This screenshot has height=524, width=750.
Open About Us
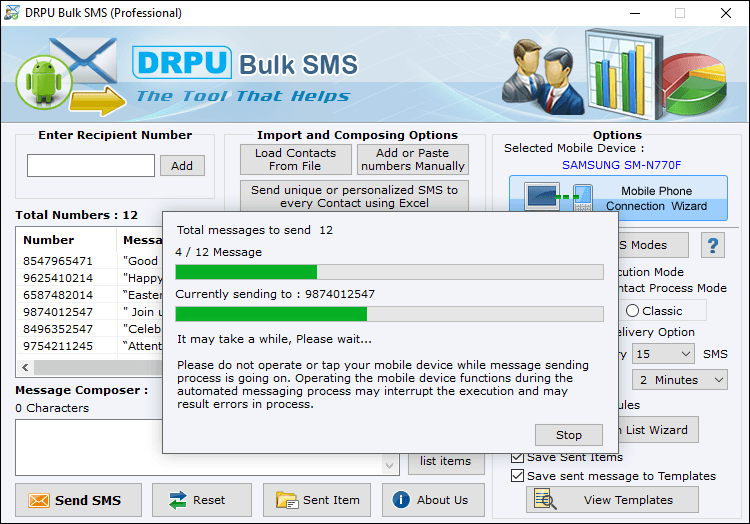click(x=433, y=500)
